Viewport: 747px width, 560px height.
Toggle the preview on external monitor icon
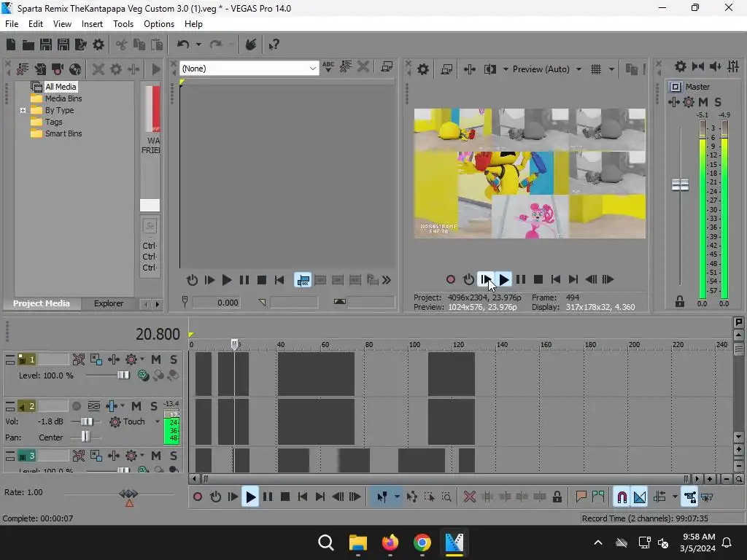(446, 69)
